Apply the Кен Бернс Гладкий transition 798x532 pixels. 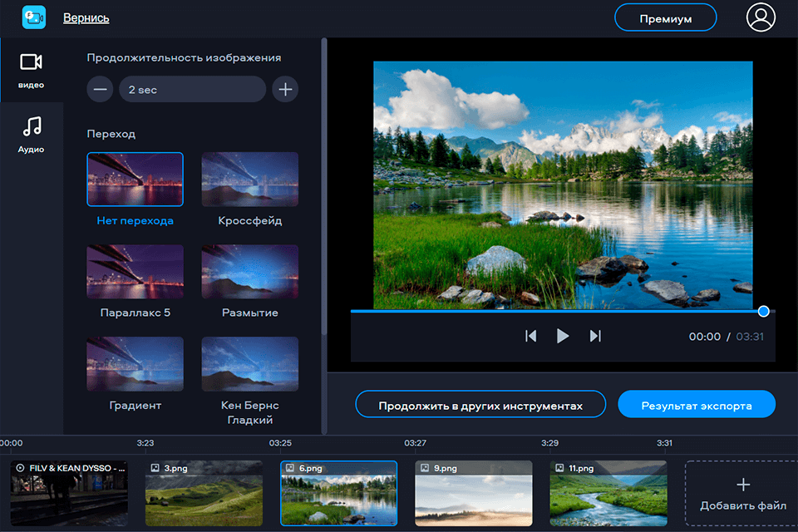pyautogui.click(x=249, y=362)
